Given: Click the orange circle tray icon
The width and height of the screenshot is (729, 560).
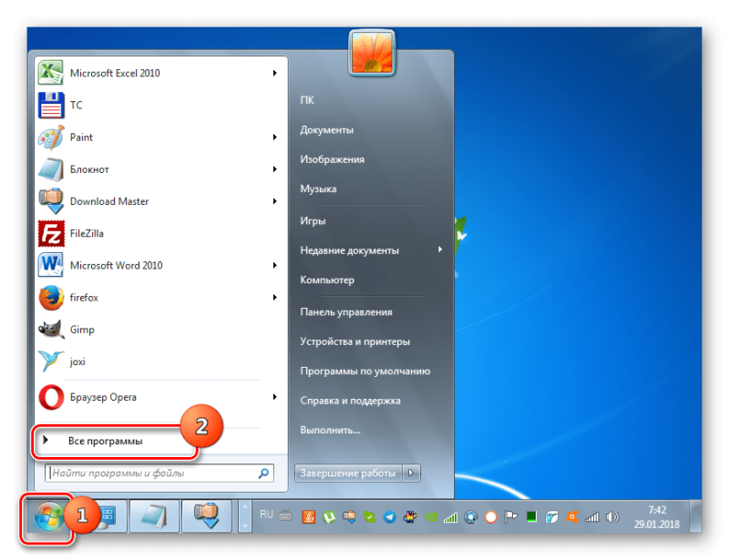Looking at the screenshot, I should 491,517.
